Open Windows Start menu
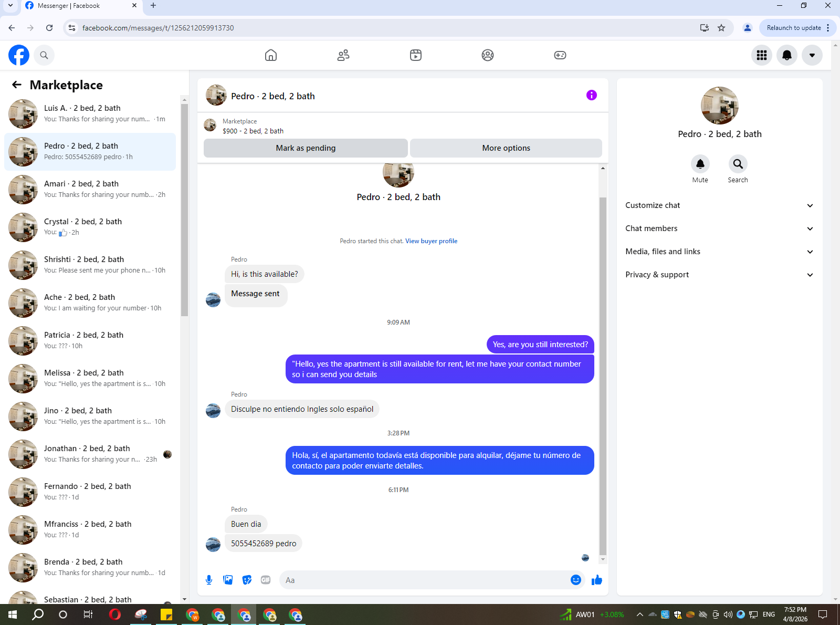The width and height of the screenshot is (840, 625). (13, 614)
